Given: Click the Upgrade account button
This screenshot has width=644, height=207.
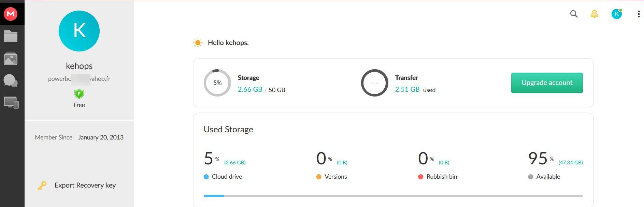Looking at the screenshot, I should click(x=547, y=83).
